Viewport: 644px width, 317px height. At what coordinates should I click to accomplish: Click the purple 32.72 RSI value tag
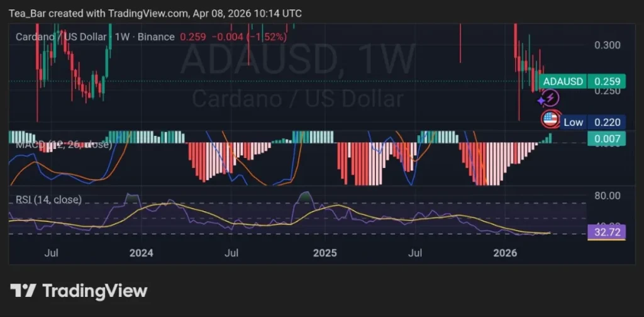[606, 232]
